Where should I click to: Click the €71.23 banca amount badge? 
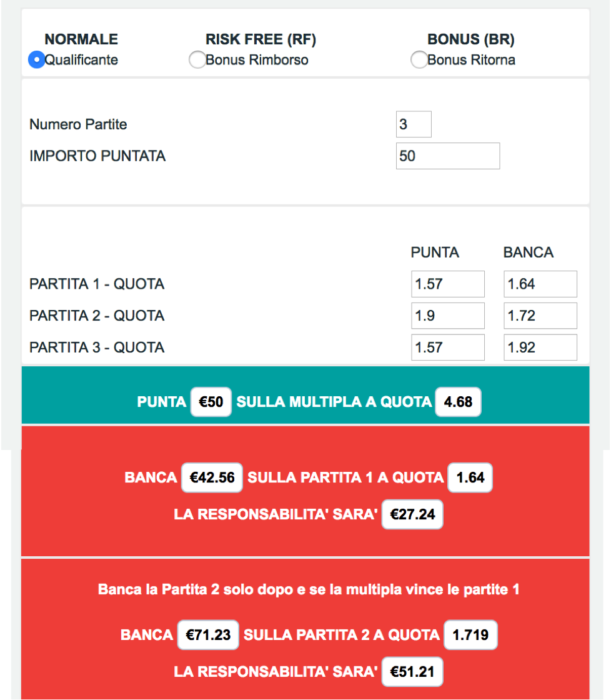pyautogui.click(x=208, y=635)
